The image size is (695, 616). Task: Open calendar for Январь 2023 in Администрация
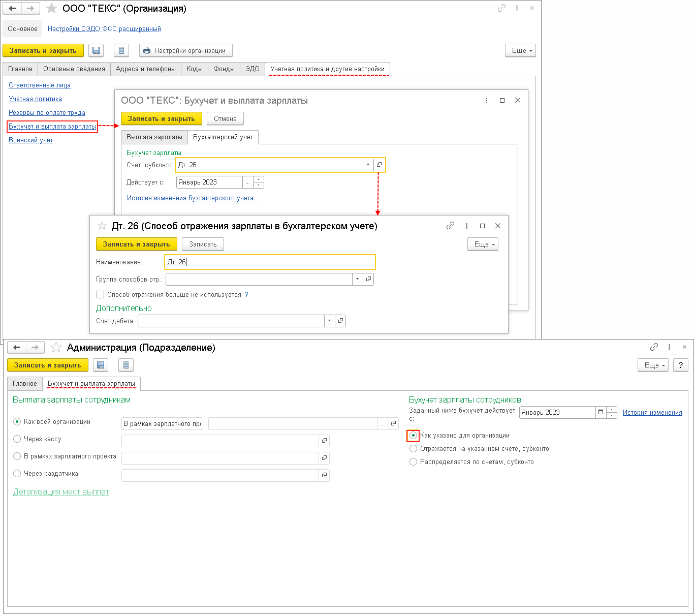pos(601,412)
